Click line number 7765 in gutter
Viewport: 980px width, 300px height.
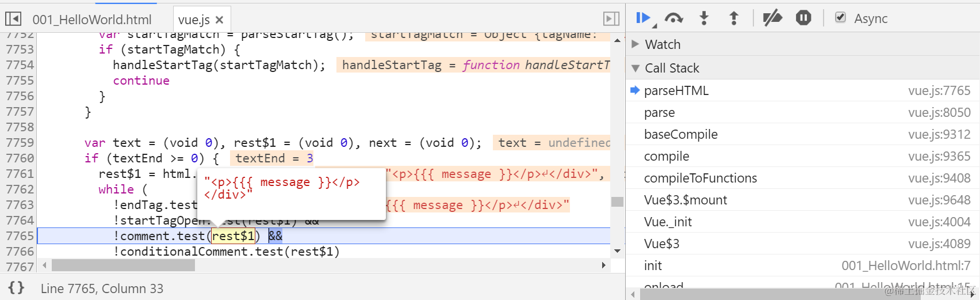pos(20,236)
